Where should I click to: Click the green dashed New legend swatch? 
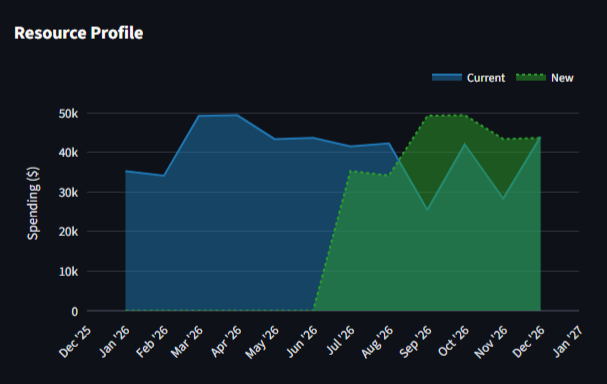[x=531, y=77]
